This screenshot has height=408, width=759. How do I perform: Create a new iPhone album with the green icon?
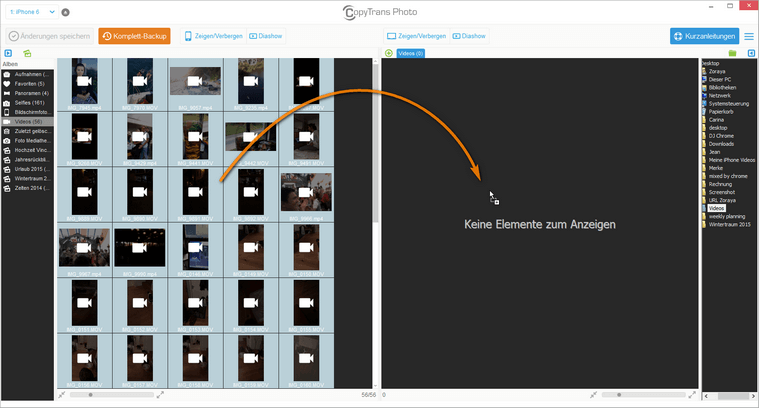(x=27, y=53)
